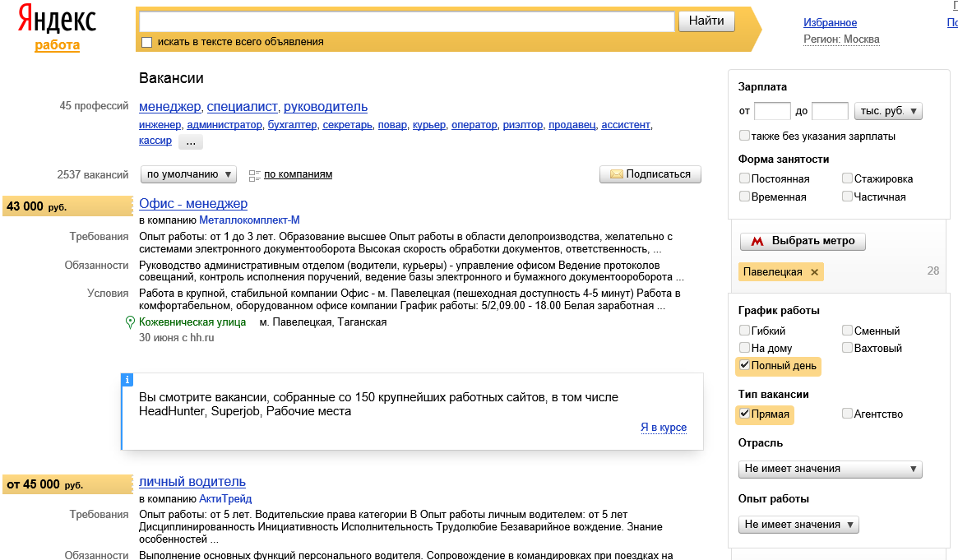958x560 pixels.
Task: Open the Отрасль industry dropdown
Action: click(830, 469)
